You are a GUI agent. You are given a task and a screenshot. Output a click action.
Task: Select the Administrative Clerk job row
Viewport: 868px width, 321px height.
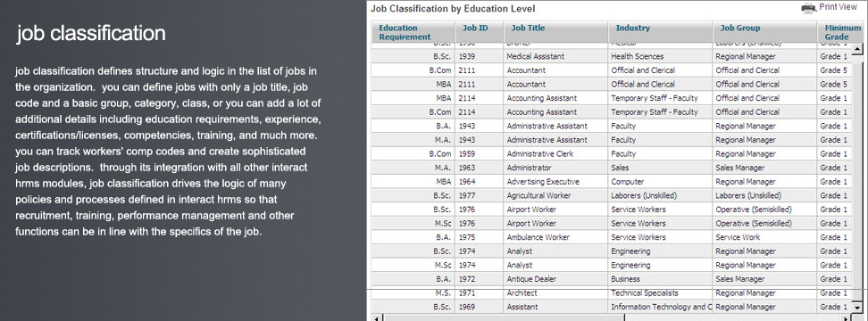click(611, 153)
